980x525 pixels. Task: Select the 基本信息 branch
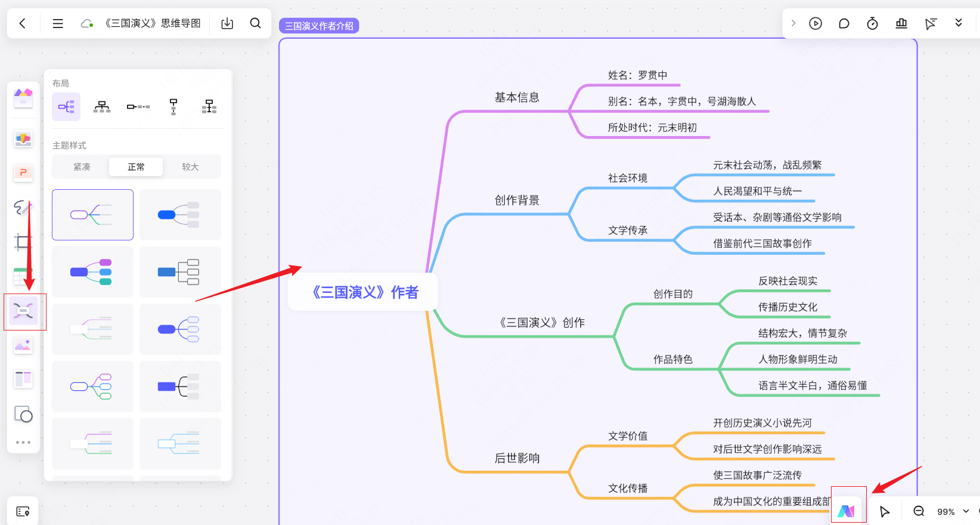pyautogui.click(x=517, y=97)
